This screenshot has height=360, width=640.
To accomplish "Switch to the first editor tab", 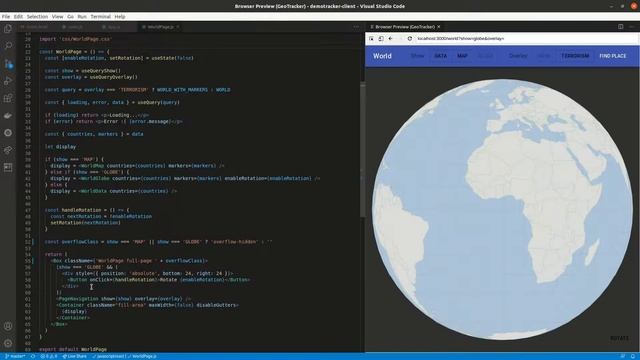I will pos(37,27).
